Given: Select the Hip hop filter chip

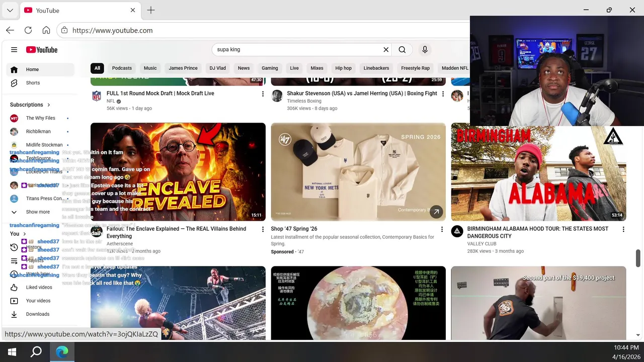Looking at the screenshot, I should point(343,68).
